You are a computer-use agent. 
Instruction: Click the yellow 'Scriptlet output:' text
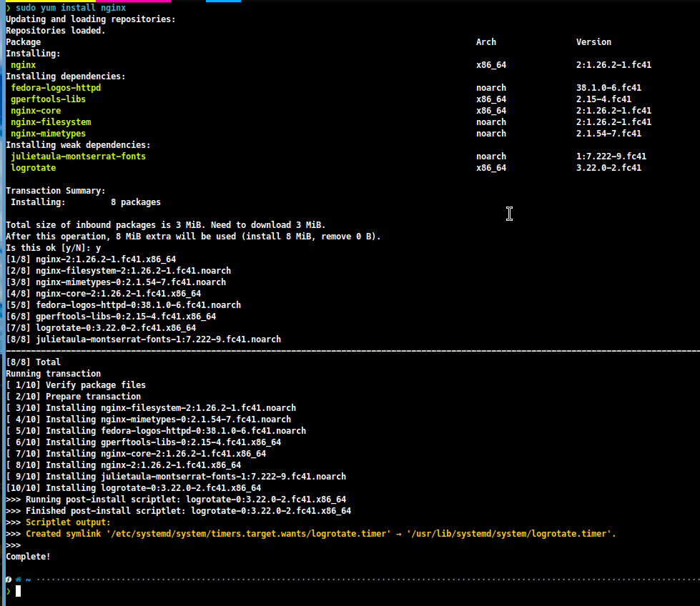(x=68, y=522)
